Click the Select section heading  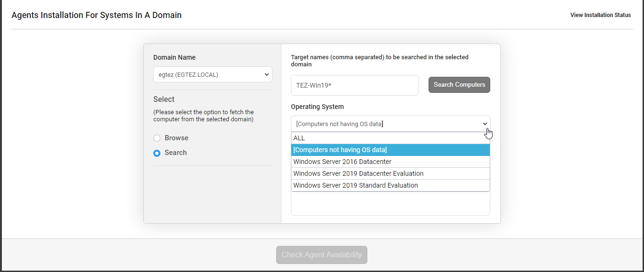coord(164,99)
